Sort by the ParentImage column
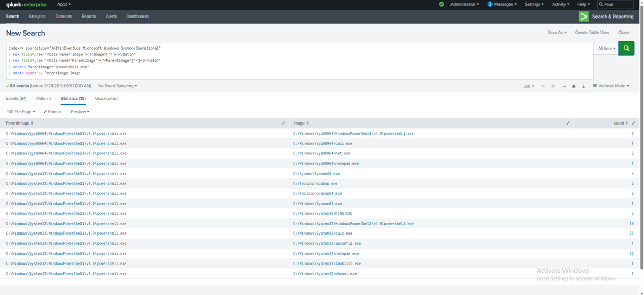The height and width of the screenshot is (295, 644). coord(20,123)
